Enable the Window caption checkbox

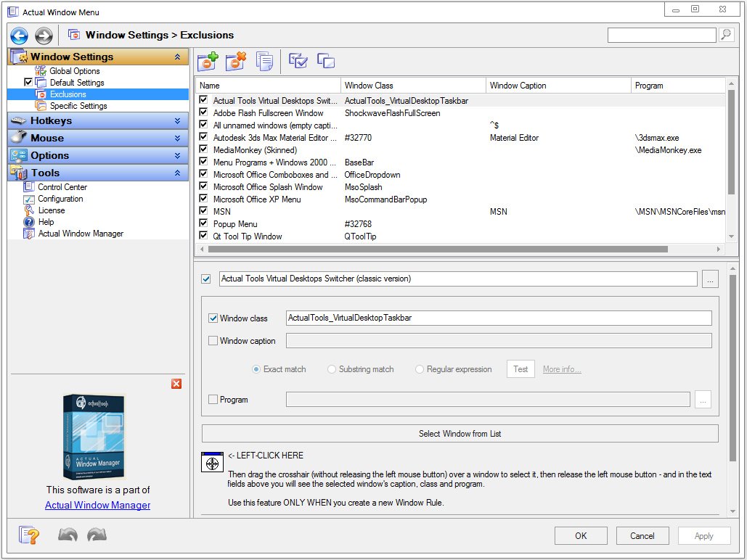211,341
